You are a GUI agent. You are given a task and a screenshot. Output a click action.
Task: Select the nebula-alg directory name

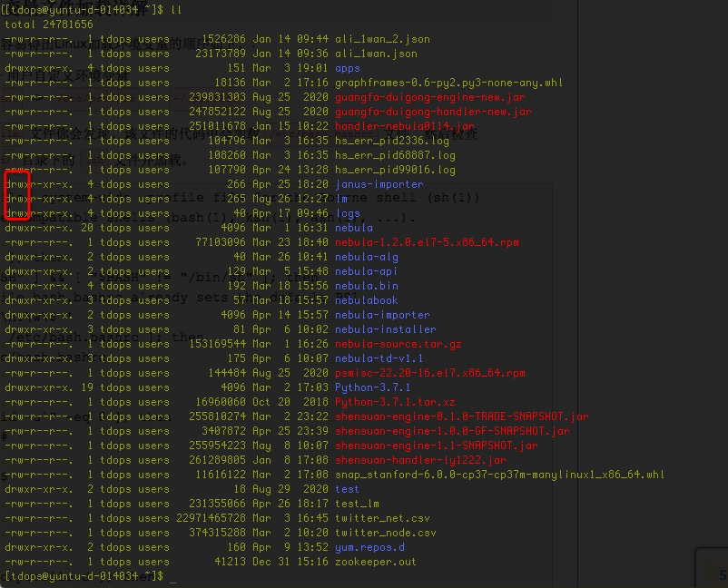367,257
